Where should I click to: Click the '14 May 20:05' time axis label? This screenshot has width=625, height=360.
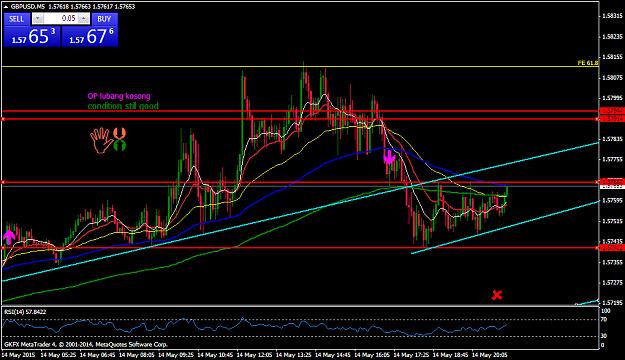(x=489, y=355)
